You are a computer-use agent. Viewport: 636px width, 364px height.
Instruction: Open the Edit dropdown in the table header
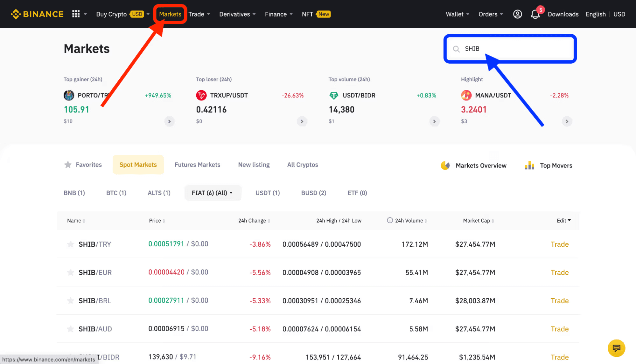coord(563,220)
